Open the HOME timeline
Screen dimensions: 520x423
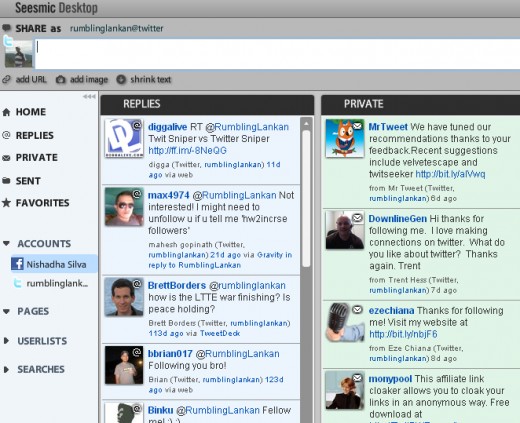coord(31,112)
